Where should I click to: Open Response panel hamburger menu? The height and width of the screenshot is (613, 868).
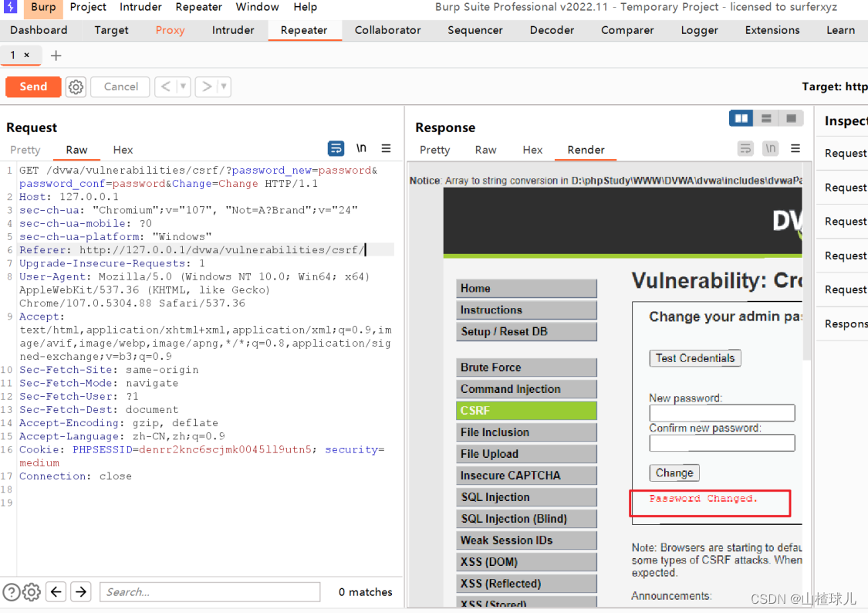[x=795, y=148]
